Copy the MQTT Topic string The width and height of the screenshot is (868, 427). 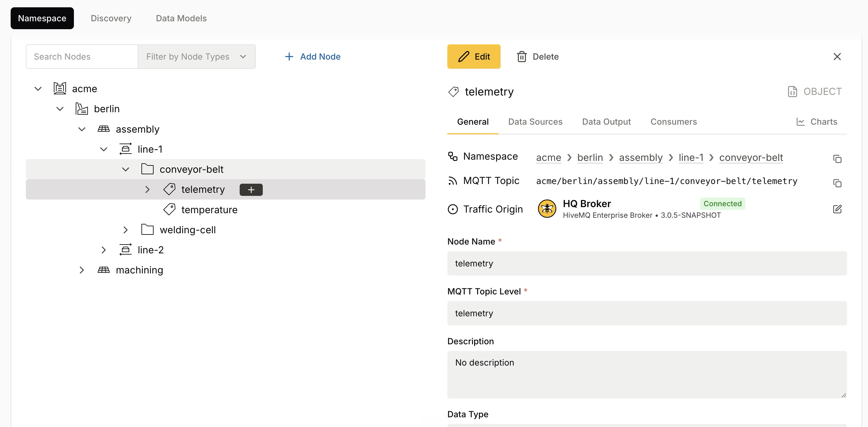tap(837, 183)
